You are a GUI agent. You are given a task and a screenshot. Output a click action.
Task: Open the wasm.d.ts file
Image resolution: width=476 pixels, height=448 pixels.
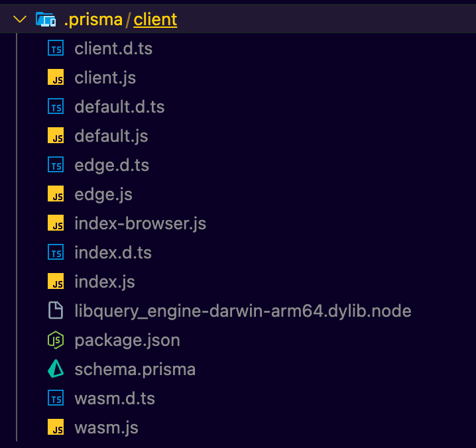(x=115, y=398)
